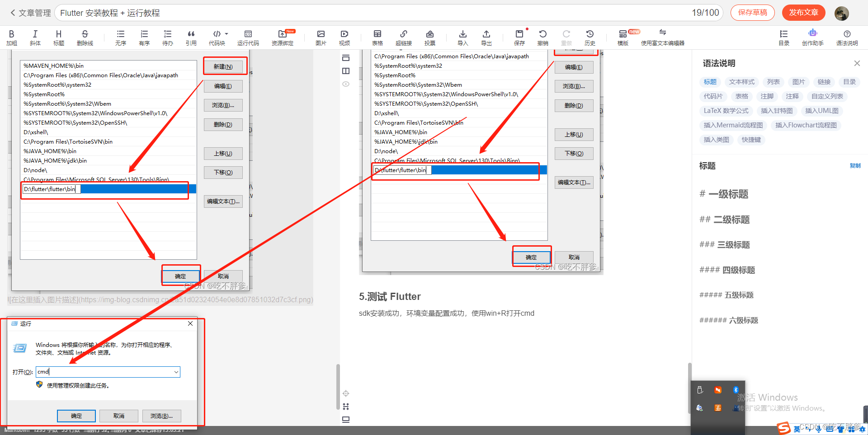Select the 列表 syntax tab
Screen dimensions: 868x435
[x=774, y=82]
